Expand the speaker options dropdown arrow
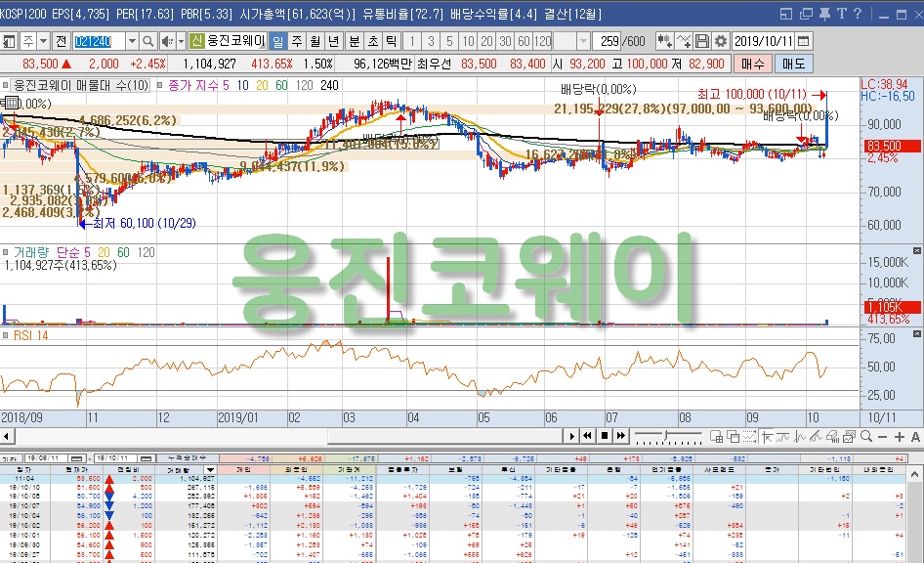Image resolution: width=924 pixels, height=563 pixels. (x=181, y=41)
